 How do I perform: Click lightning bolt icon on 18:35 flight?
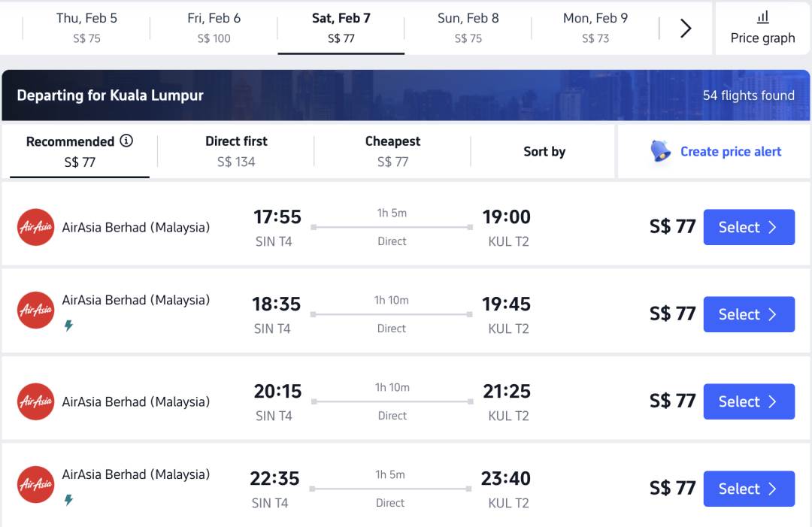[68, 326]
